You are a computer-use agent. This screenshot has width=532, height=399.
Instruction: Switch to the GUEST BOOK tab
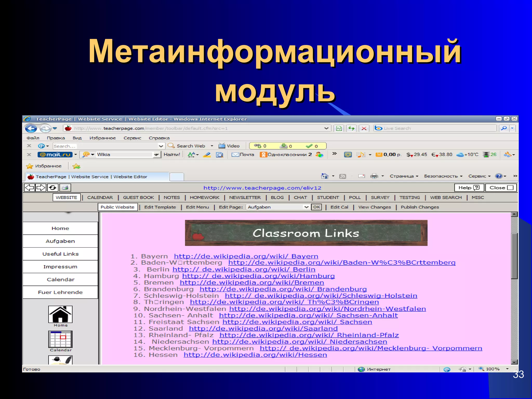click(x=138, y=197)
